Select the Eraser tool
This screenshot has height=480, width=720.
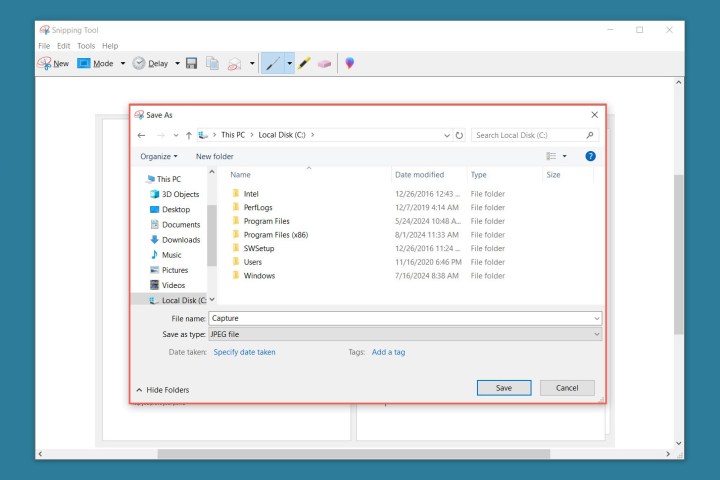[x=324, y=63]
